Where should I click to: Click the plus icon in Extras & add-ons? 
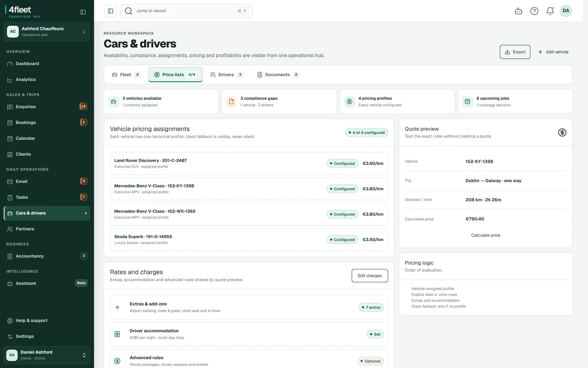point(117,307)
